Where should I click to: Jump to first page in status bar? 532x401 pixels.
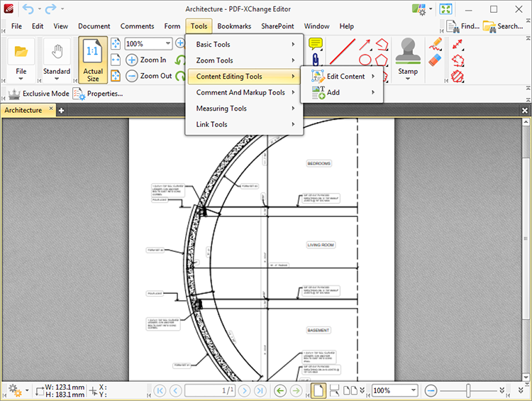point(160,390)
